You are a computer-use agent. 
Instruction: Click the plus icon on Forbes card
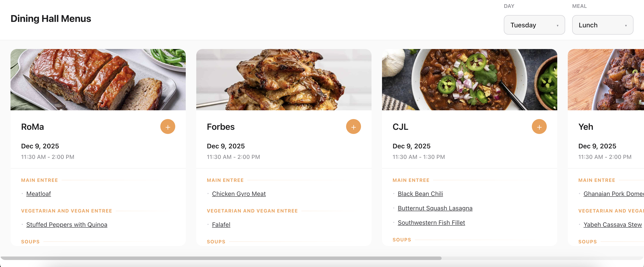353,127
